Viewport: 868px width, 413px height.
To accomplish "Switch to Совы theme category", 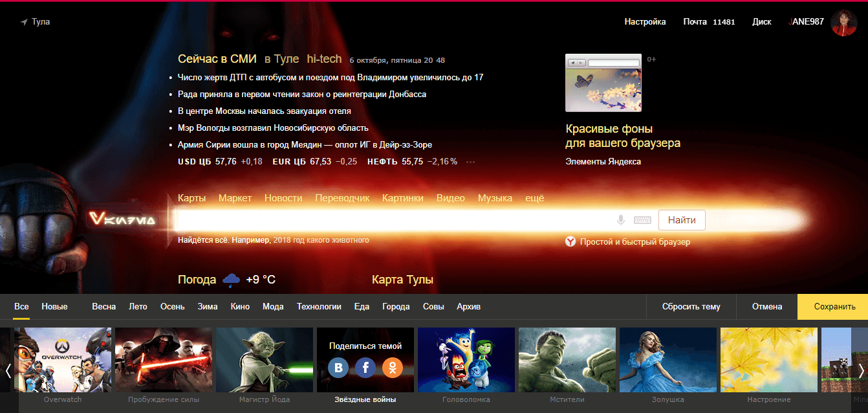I will [433, 307].
